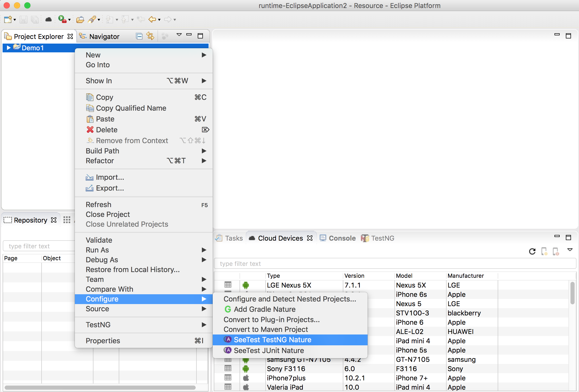Click Add Gradle Nature option
The image size is (579, 392).
[x=265, y=309]
